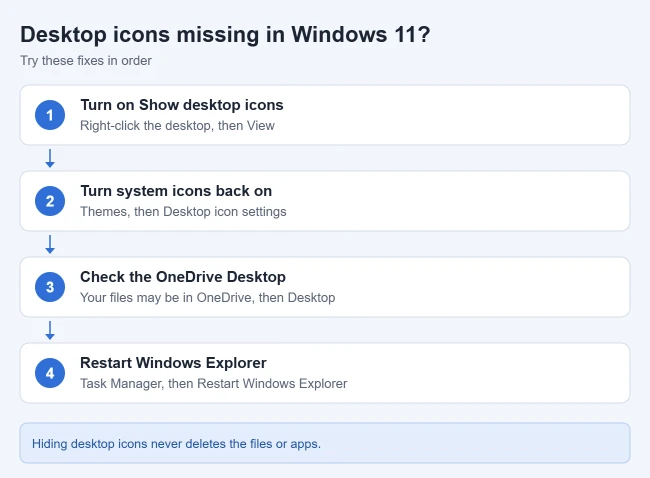This screenshot has height=478, width=650.
Task: Click the note "Hiding desktop icons never deletes the files"
Action: pyautogui.click(x=176, y=444)
